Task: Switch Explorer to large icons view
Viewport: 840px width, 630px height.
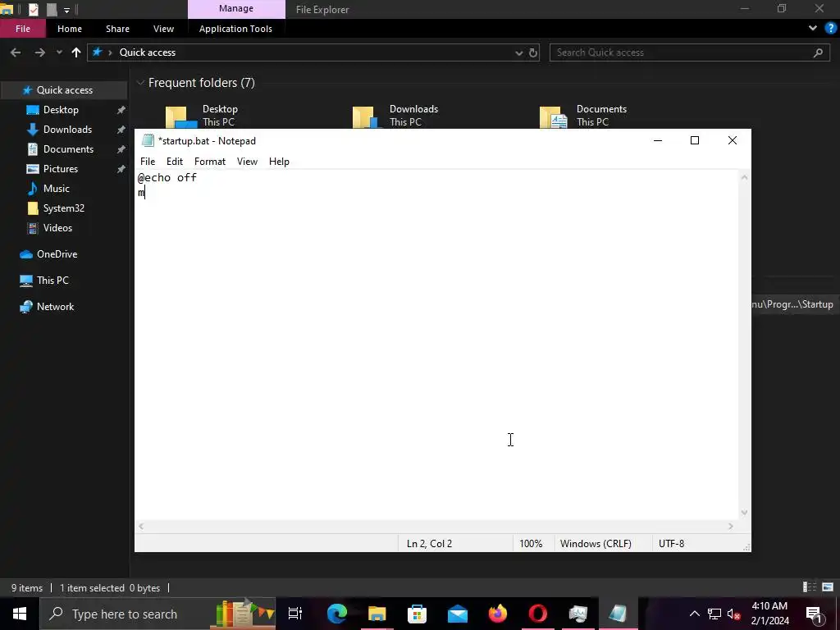Action: click(x=828, y=587)
